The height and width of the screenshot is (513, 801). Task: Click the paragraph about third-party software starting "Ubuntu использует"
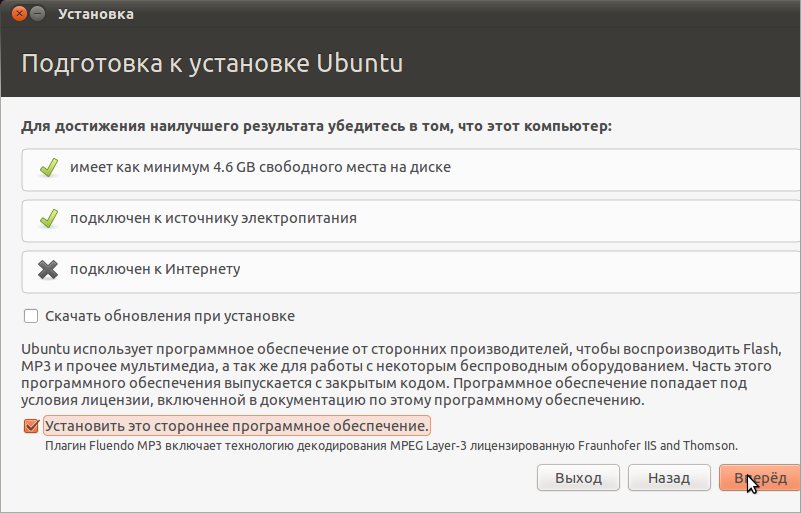[x=401, y=375]
